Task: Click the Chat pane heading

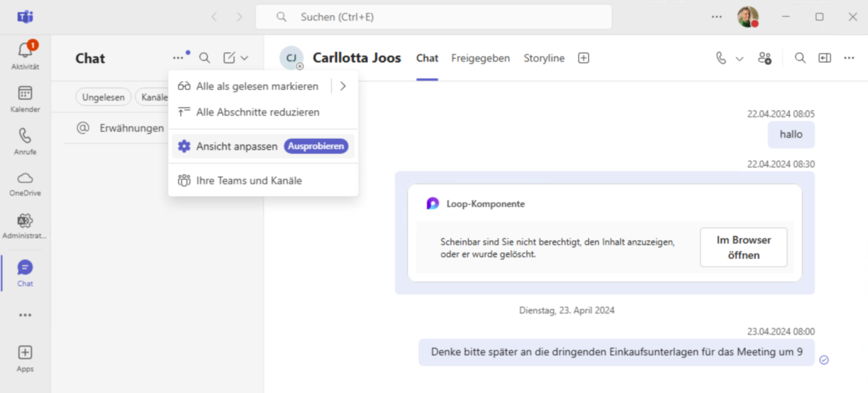Action: click(x=90, y=58)
